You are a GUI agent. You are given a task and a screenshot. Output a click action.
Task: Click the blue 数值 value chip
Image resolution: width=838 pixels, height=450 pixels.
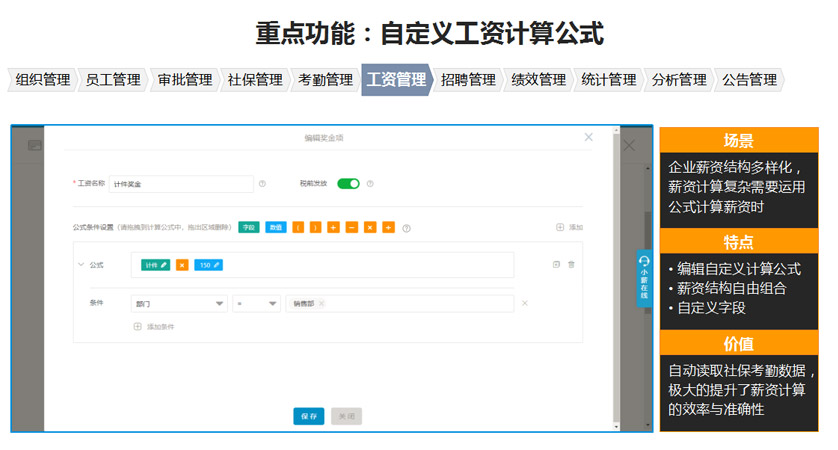(x=275, y=228)
